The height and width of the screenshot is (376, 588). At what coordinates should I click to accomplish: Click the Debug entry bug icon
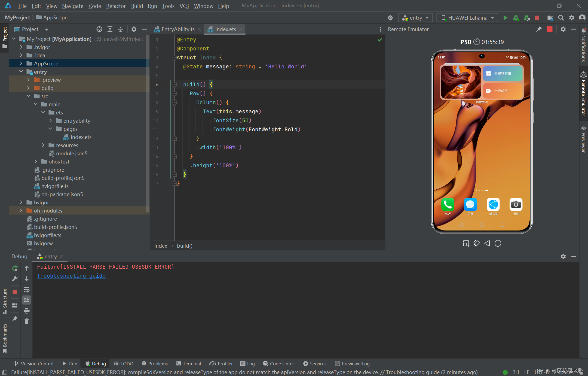(x=516, y=18)
